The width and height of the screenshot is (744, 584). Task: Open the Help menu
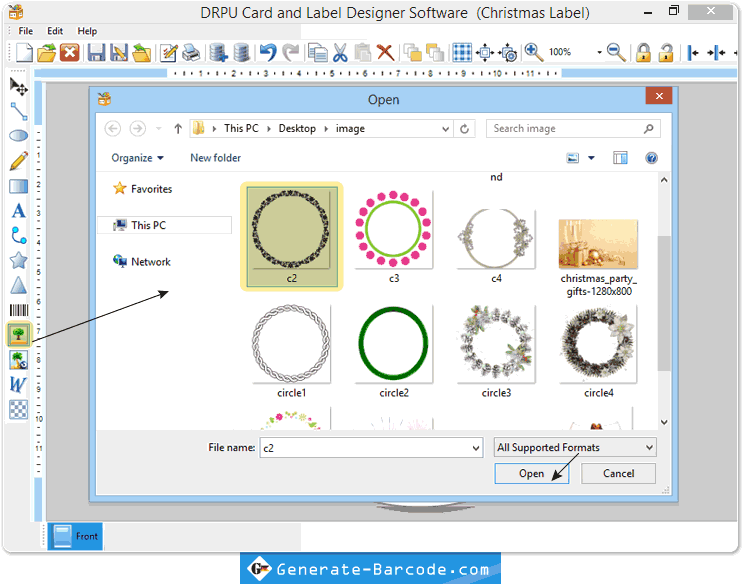pos(87,31)
